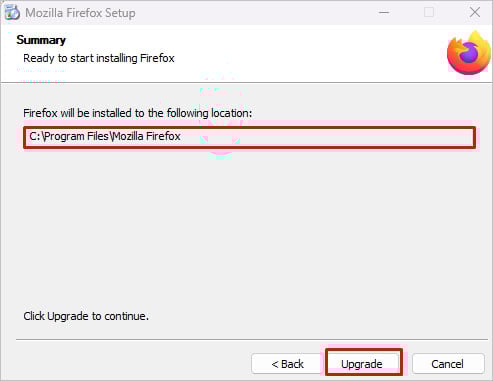Minimize the Mozilla Firefox Setup window
The image size is (493, 381).
tap(384, 13)
